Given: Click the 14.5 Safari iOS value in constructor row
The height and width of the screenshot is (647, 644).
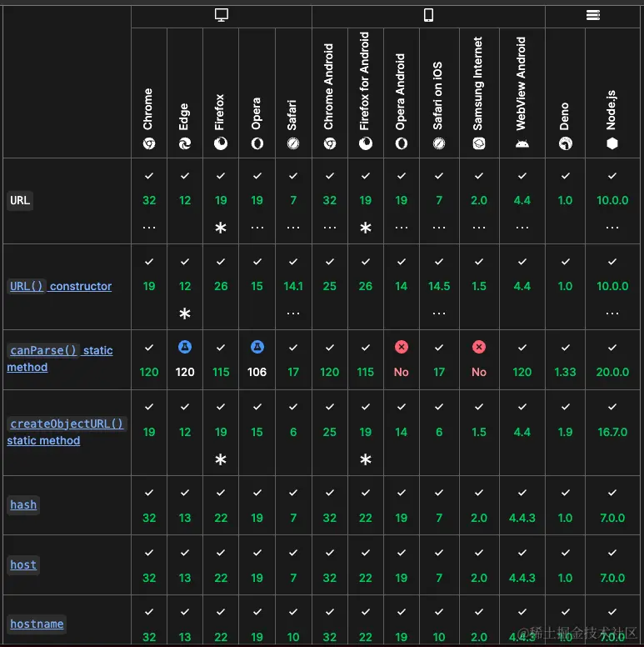Looking at the screenshot, I should [439, 286].
